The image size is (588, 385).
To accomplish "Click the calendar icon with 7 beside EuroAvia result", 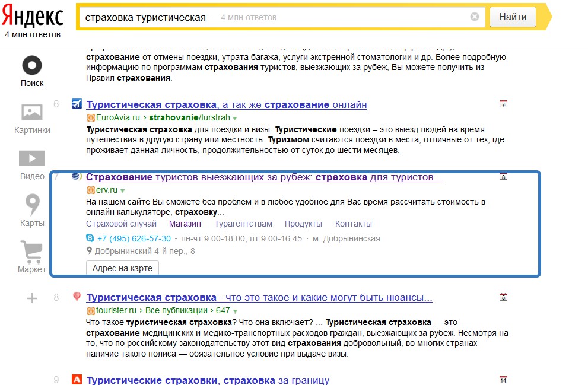I will [x=503, y=104].
